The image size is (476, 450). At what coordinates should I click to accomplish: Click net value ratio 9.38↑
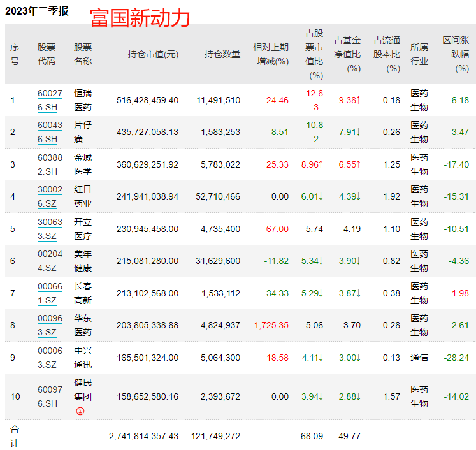tap(350, 100)
